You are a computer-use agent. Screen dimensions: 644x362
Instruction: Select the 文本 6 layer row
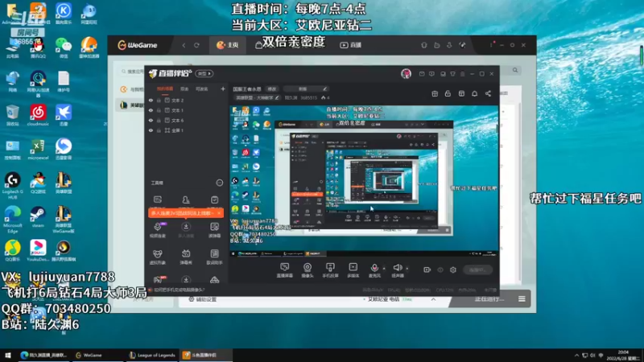(x=187, y=120)
